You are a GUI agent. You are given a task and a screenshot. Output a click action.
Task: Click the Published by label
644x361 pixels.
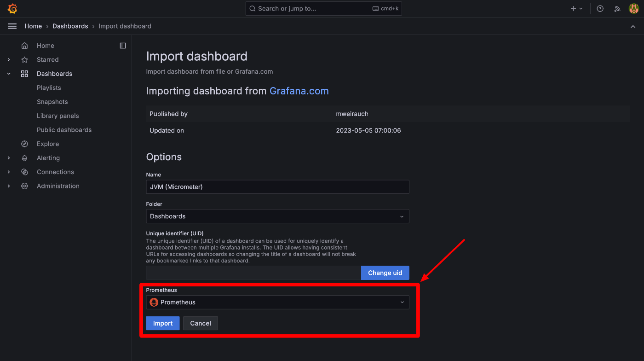tap(168, 114)
